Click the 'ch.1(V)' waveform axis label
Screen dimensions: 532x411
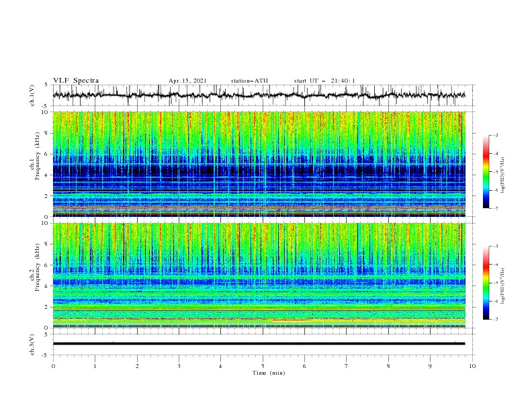(32, 95)
